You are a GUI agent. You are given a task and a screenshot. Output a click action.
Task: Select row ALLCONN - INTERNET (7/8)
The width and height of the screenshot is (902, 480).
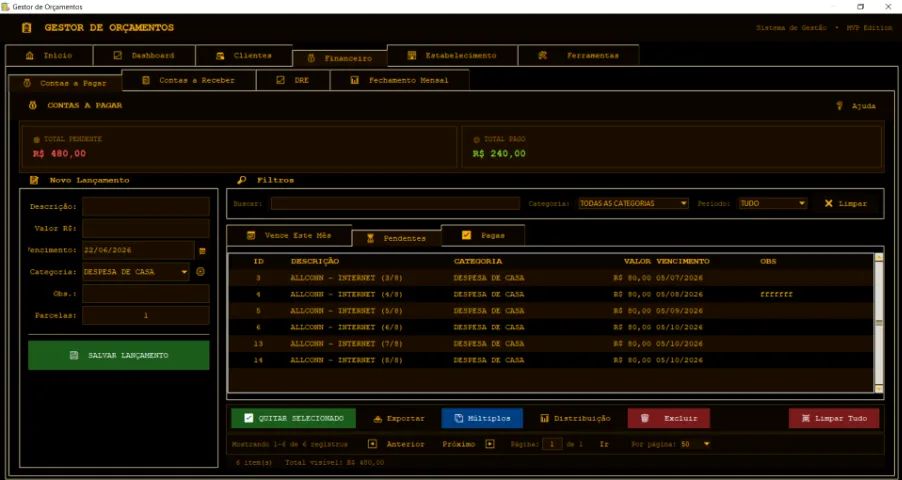pyautogui.click(x=551, y=344)
